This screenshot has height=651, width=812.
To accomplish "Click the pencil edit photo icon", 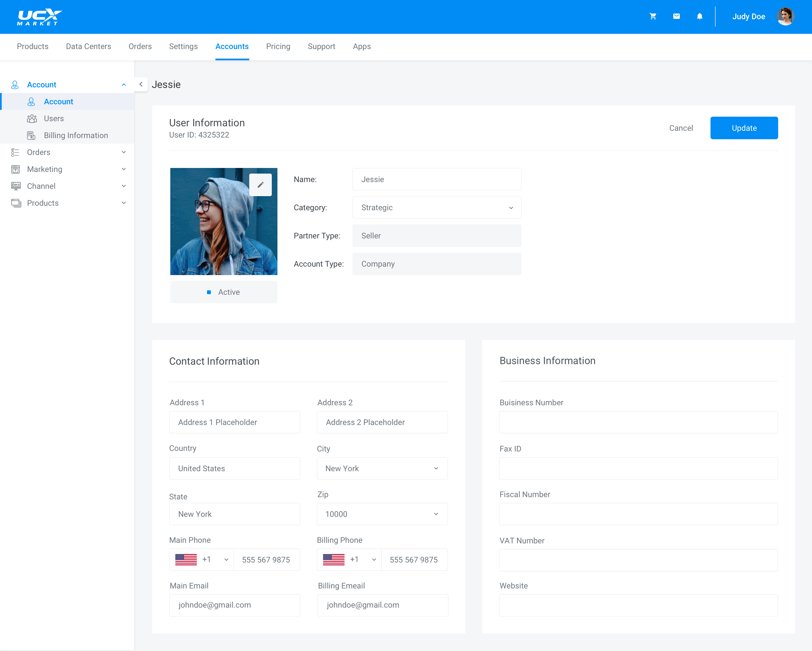I will [260, 185].
